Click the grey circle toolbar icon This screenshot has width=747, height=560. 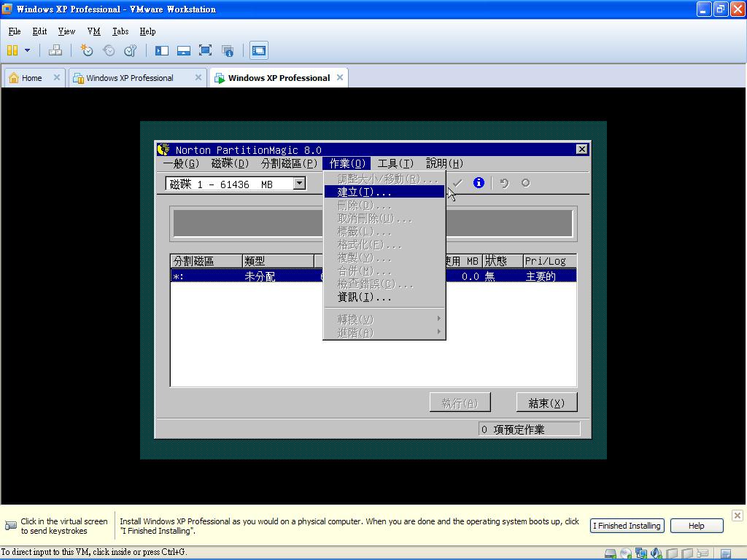tap(525, 183)
